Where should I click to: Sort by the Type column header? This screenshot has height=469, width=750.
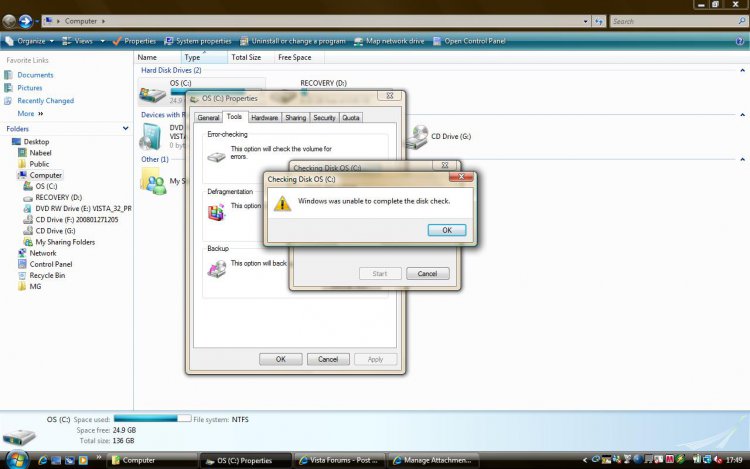coord(203,57)
